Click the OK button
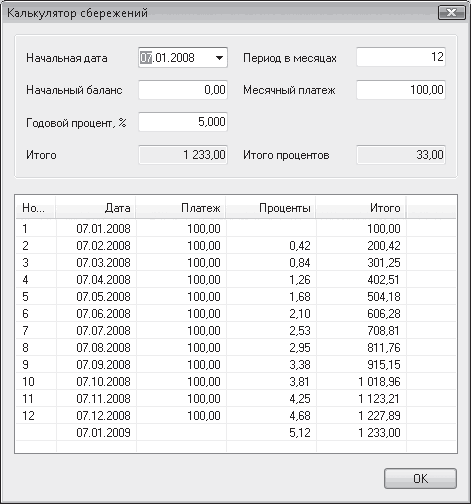The height and width of the screenshot is (504, 471). click(x=420, y=479)
